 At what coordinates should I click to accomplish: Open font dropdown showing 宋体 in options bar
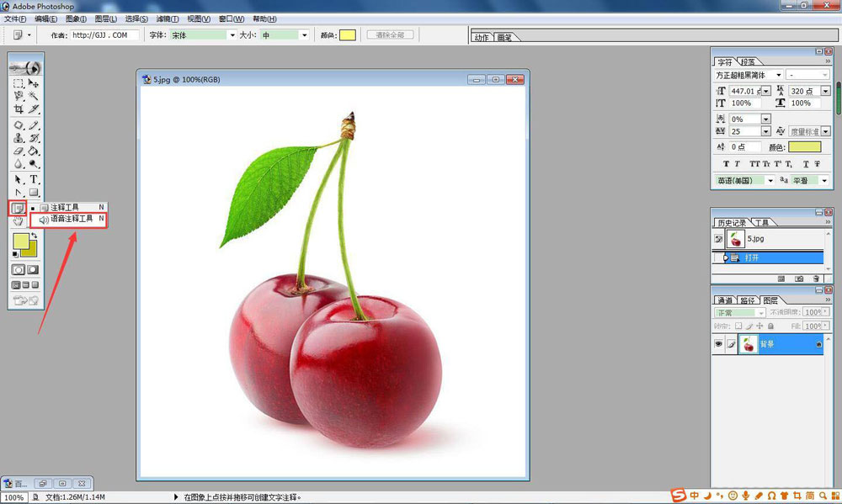[x=232, y=34]
